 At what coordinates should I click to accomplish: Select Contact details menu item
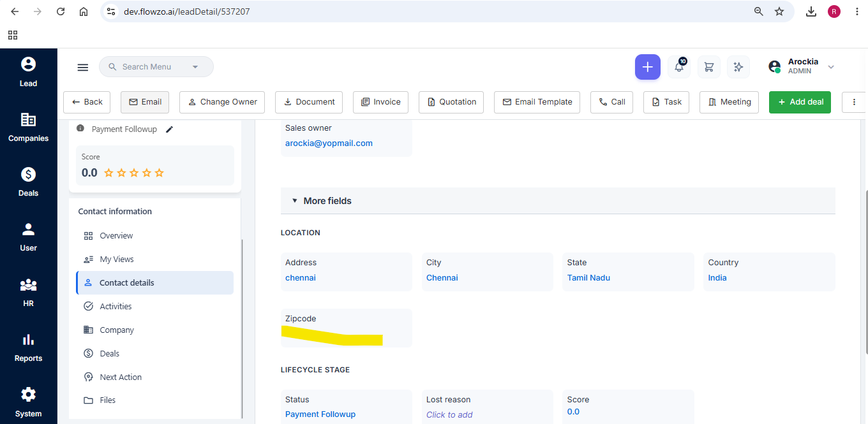click(154, 283)
